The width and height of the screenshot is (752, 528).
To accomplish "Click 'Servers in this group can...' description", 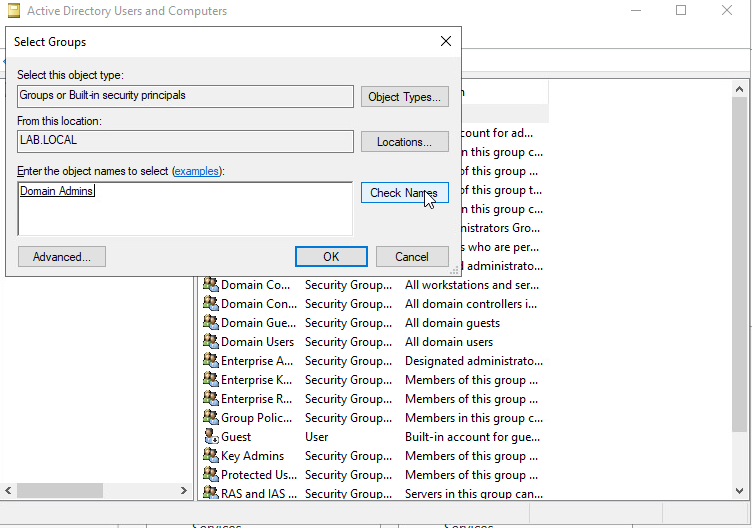I will 474,493.
